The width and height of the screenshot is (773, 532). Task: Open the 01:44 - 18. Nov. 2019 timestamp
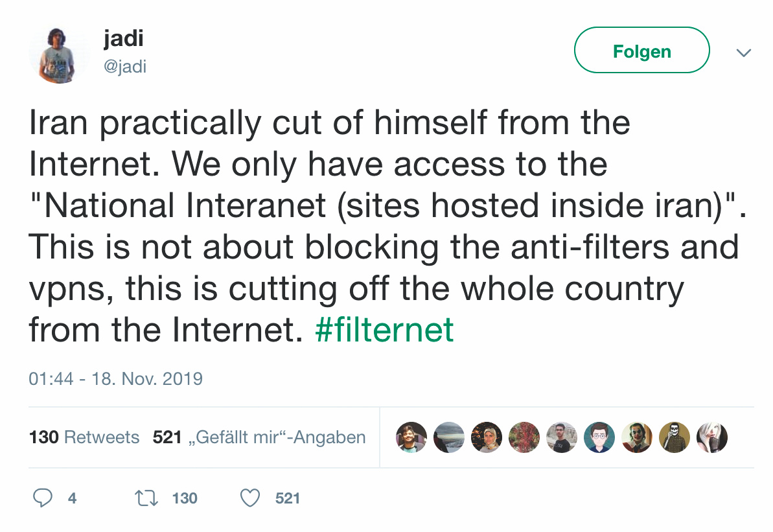[x=116, y=378]
